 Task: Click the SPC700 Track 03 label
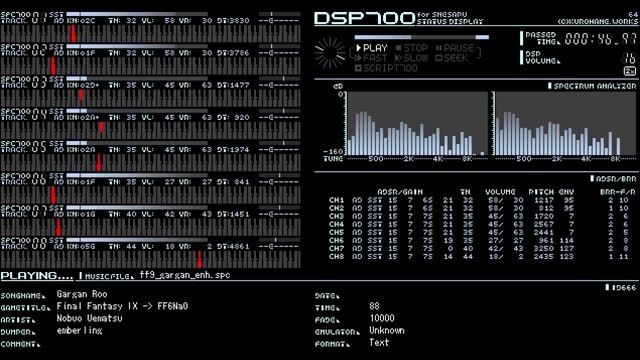[x=23, y=82]
